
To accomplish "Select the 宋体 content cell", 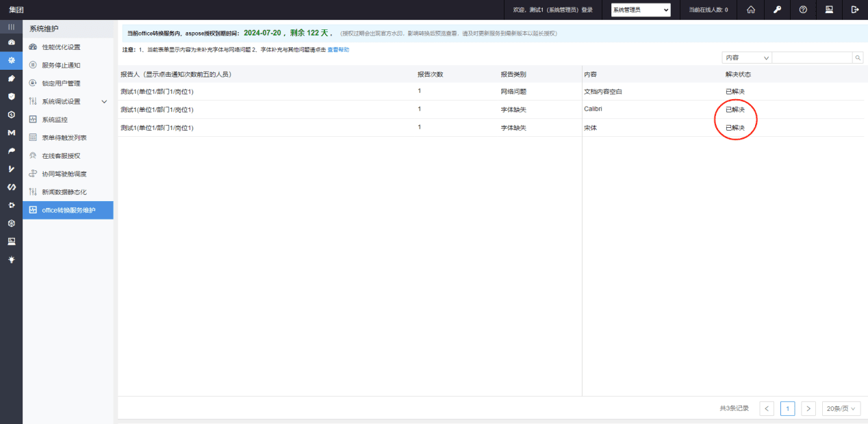I will (590, 128).
